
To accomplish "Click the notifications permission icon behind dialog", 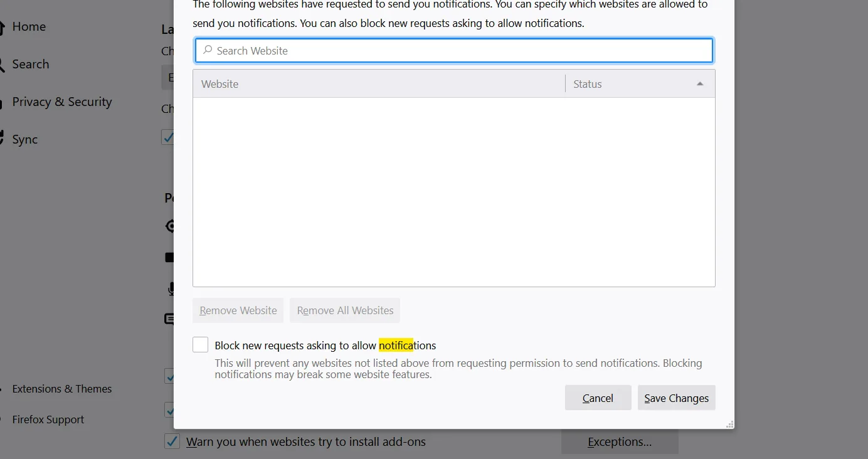I will (x=169, y=319).
